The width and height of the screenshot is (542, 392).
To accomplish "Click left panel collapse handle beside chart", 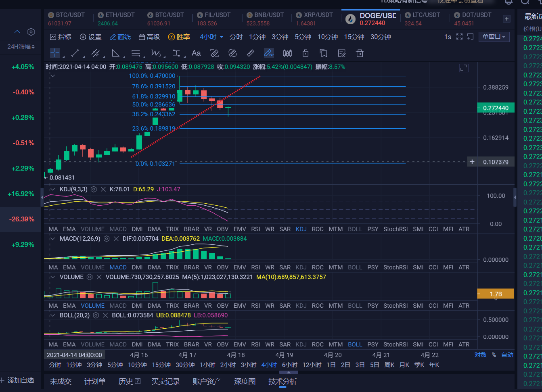I will coord(42,197).
